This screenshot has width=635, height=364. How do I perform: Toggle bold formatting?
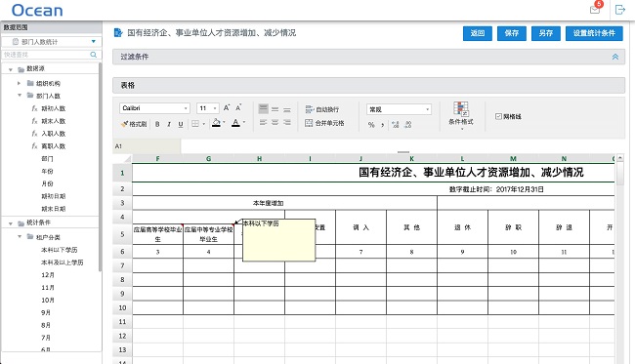[x=157, y=124]
